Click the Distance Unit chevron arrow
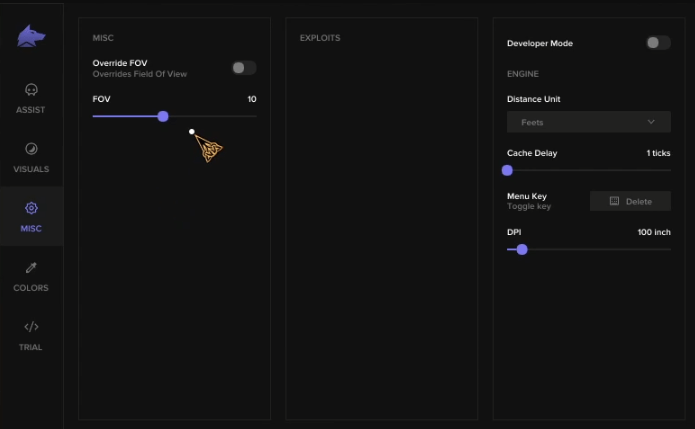Image resolution: width=695 pixels, height=429 pixels. pos(651,122)
